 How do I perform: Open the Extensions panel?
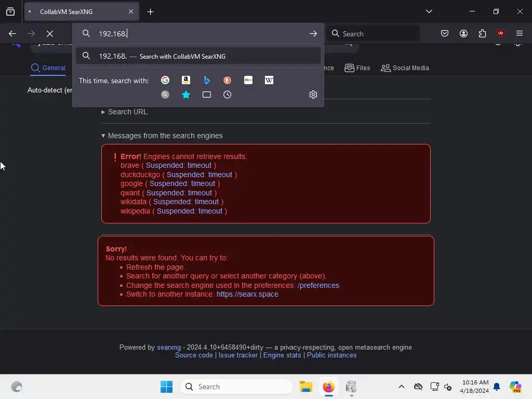(x=483, y=33)
